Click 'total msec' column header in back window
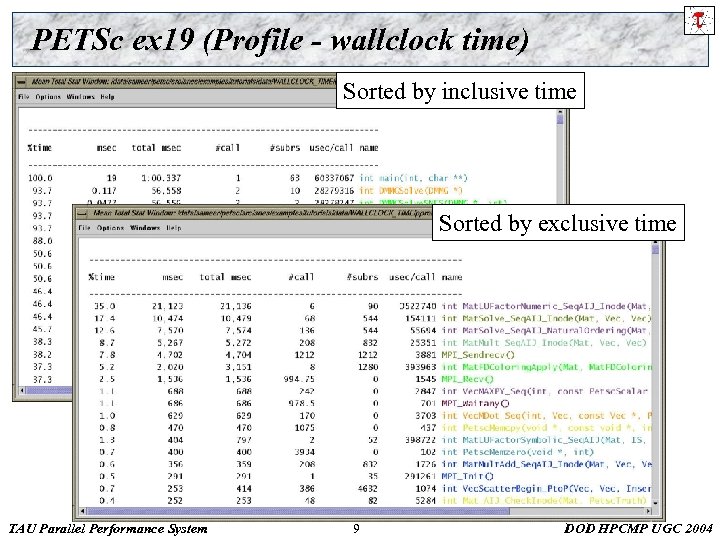Image resolution: width=720 pixels, height=540 pixels. (156, 148)
